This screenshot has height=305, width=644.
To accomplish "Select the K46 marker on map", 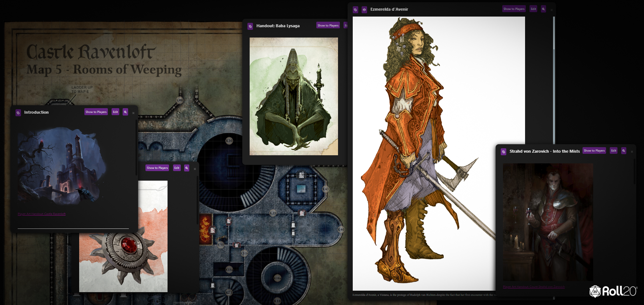I will (180, 100).
